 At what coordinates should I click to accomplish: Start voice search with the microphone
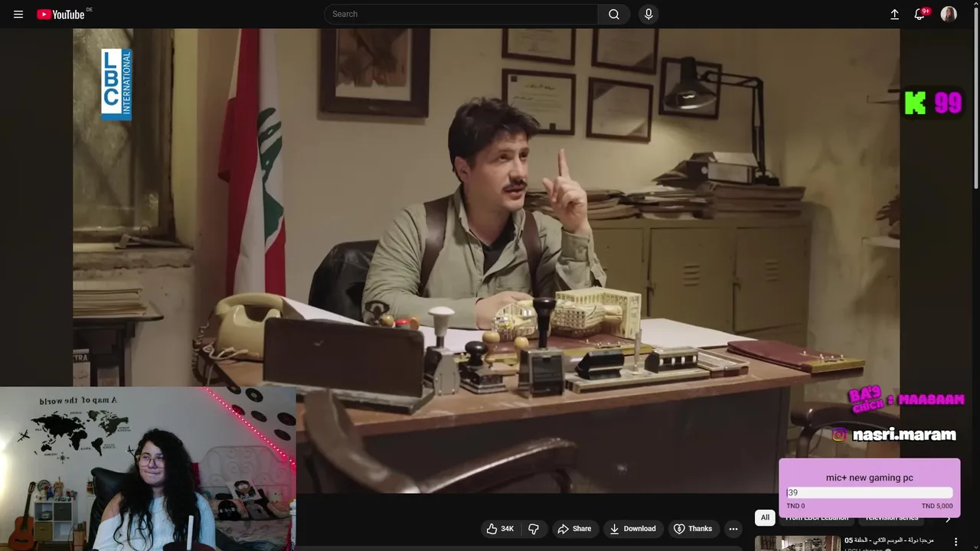[648, 15]
